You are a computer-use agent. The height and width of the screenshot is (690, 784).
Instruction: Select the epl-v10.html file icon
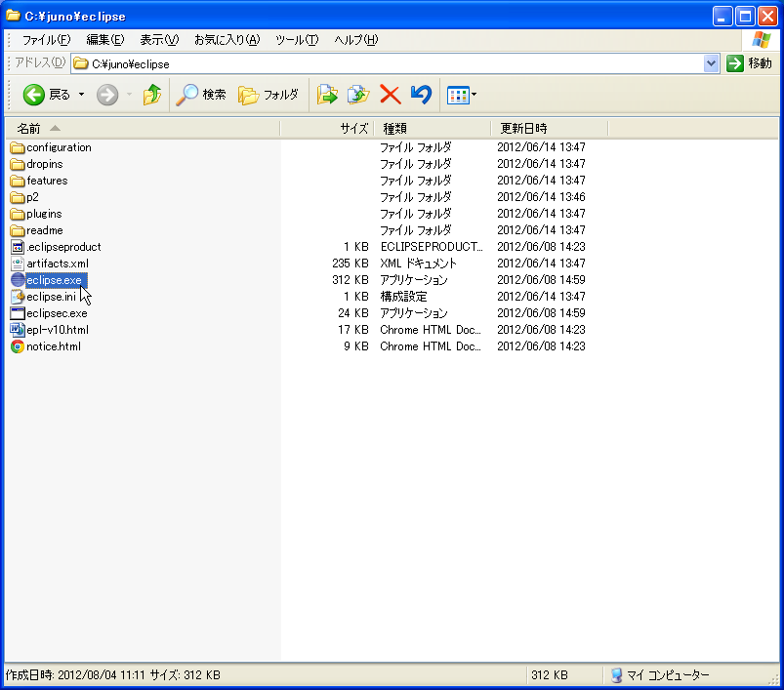point(18,330)
